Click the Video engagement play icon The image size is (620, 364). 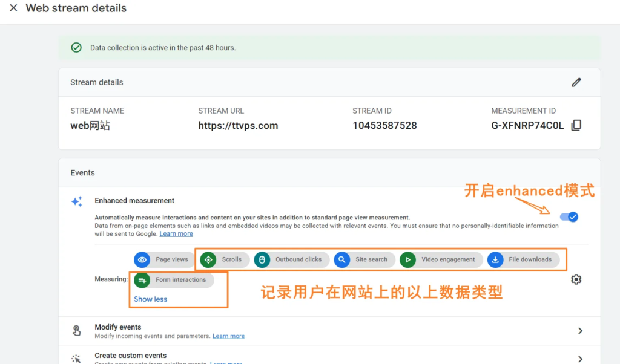point(407,259)
